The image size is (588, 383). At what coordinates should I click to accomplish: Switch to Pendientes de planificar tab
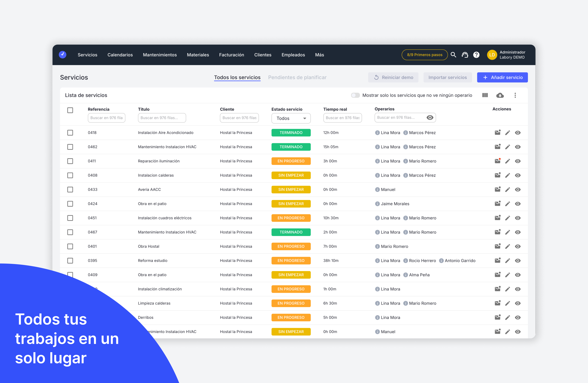point(297,77)
